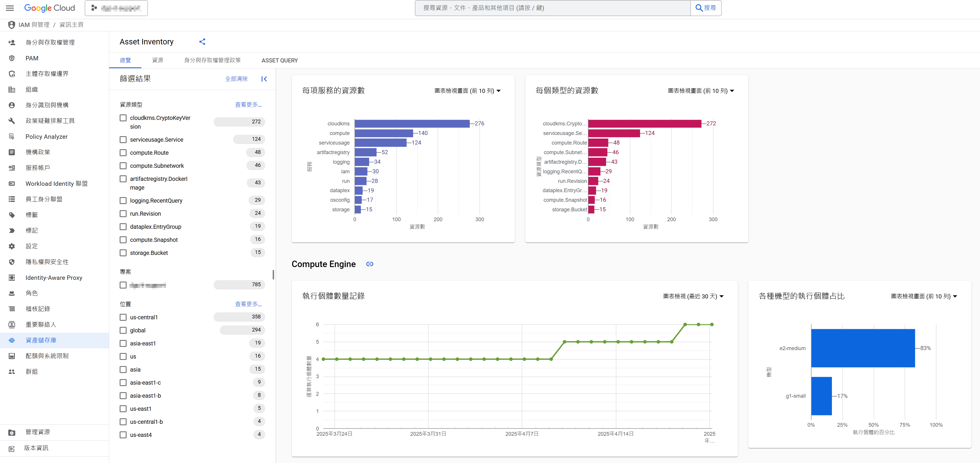Screen dimensions: 980x463
Task: Open PAM shield icon in sidebar
Action: (x=12, y=58)
